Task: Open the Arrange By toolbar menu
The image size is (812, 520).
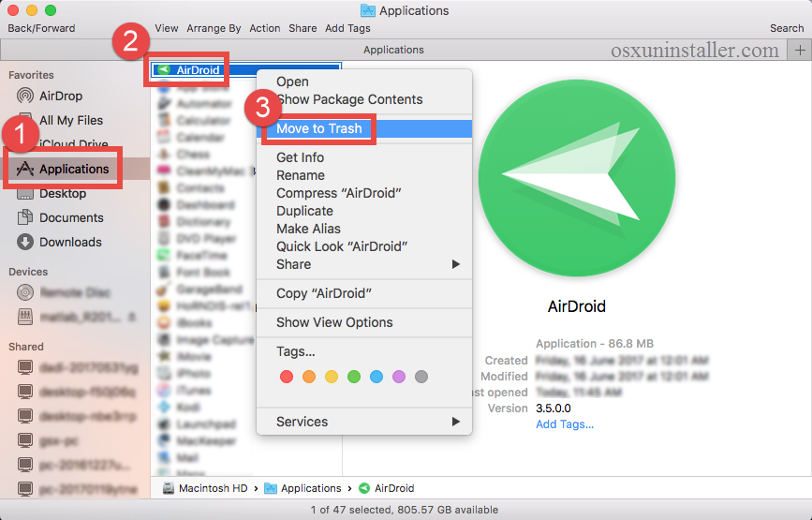Action: click(214, 28)
